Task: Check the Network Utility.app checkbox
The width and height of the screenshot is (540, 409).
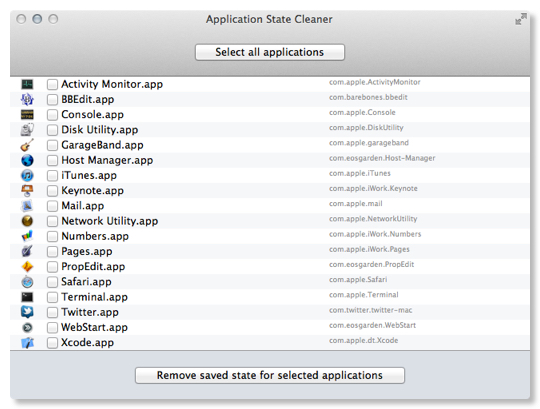Action: click(x=52, y=221)
